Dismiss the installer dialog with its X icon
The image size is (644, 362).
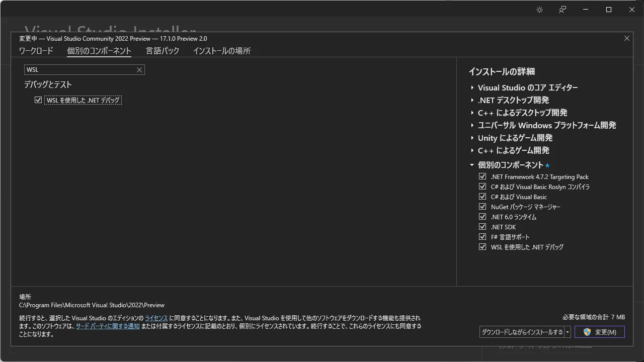(x=626, y=38)
